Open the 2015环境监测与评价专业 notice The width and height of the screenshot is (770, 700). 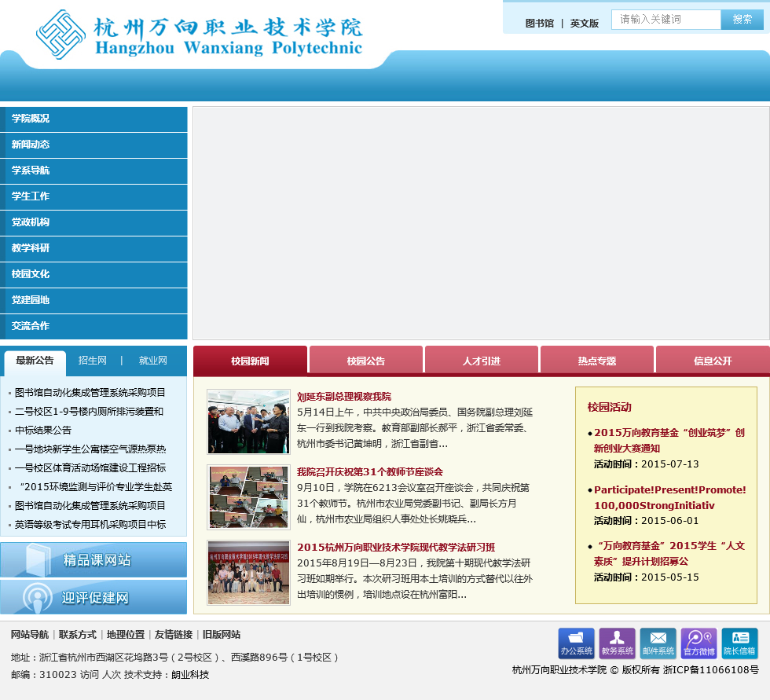95,487
